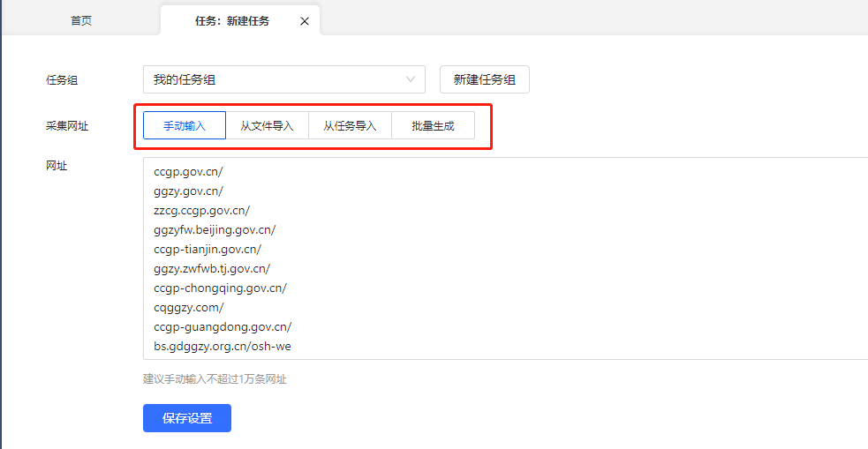
Task: Place cursor on cqggzy.com/ line
Action: pos(189,308)
